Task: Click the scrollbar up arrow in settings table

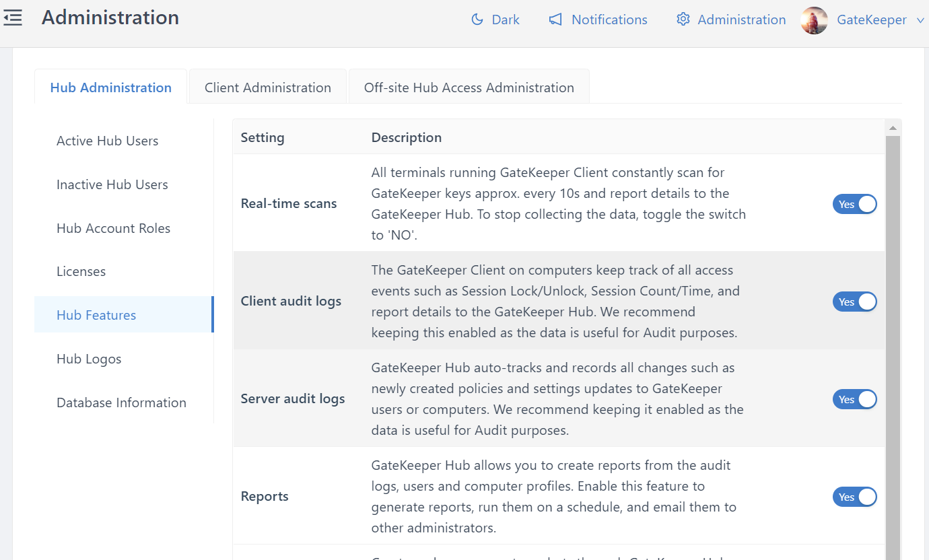Action: 893,128
